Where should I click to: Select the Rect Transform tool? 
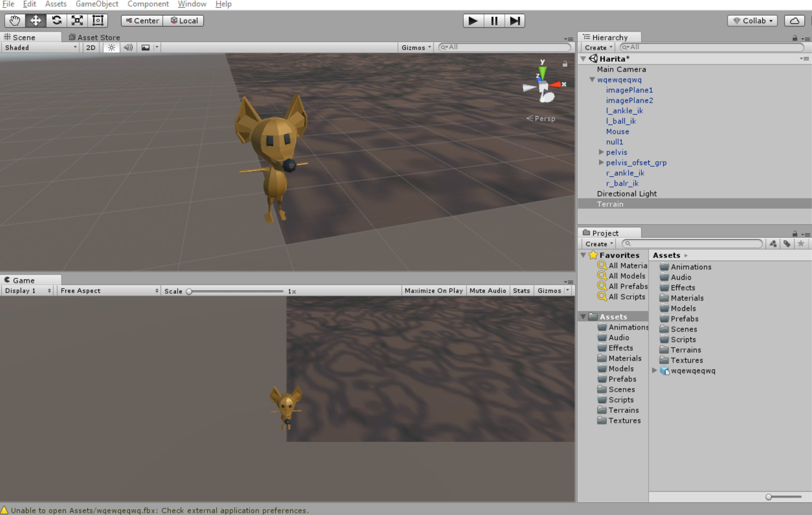point(97,21)
